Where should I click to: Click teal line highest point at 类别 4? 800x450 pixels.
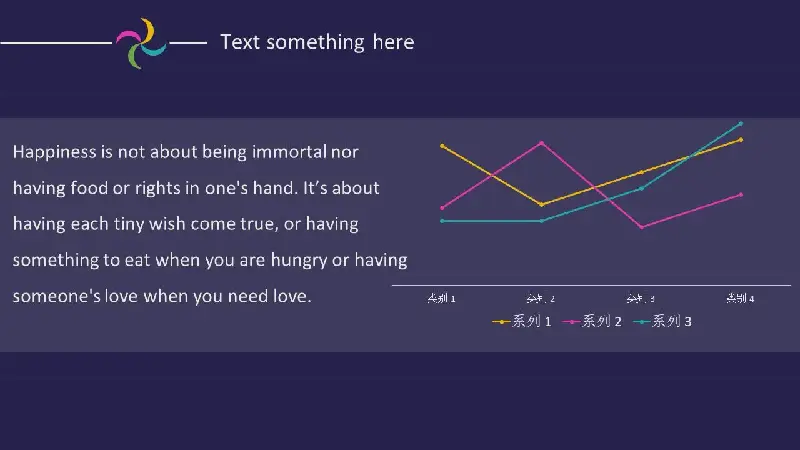[x=741, y=123]
